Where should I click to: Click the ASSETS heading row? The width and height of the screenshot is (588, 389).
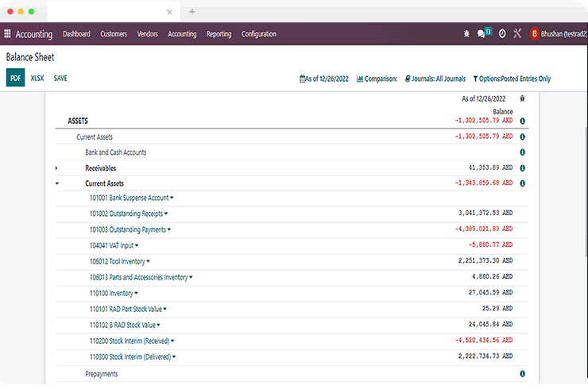292,121
